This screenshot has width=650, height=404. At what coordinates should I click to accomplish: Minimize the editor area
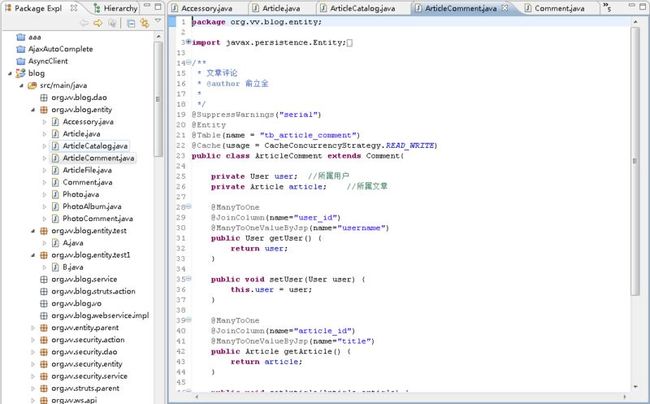pyautogui.click(x=631, y=5)
